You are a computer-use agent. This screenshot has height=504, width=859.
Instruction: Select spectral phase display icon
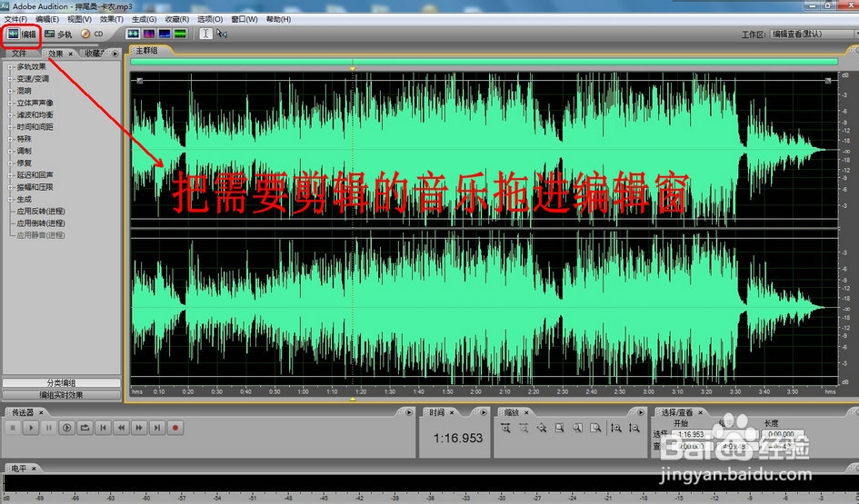tap(180, 34)
